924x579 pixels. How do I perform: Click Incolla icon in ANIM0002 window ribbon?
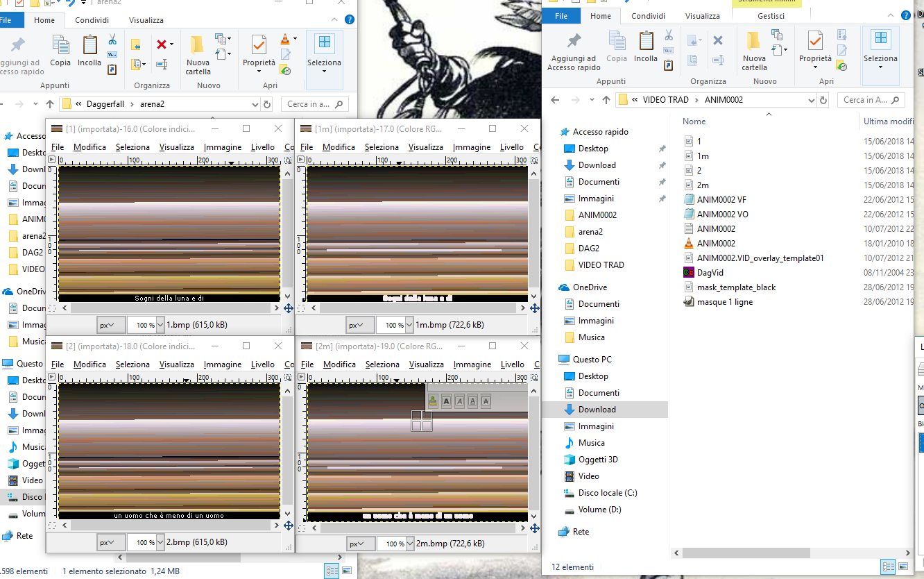pyautogui.click(x=646, y=42)
